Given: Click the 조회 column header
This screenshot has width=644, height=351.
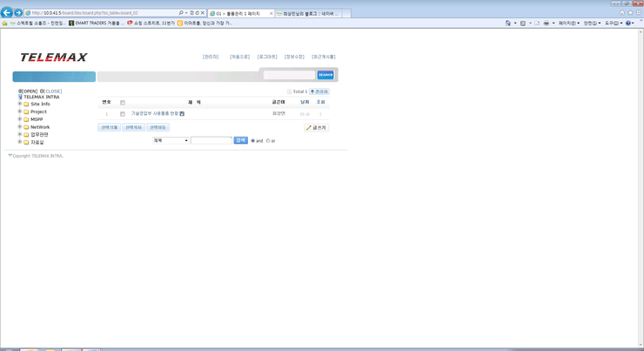Looking at the screenshot, I should tap(321, 102).
